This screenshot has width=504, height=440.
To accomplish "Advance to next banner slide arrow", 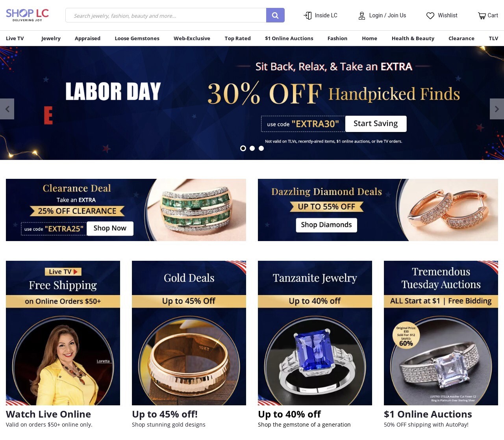I will [x=497, y=109].
